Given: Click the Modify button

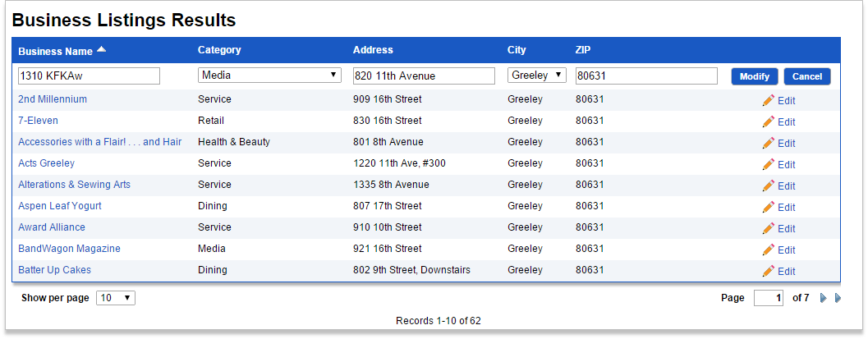Looking at the screenshot, I should point(755,76).
